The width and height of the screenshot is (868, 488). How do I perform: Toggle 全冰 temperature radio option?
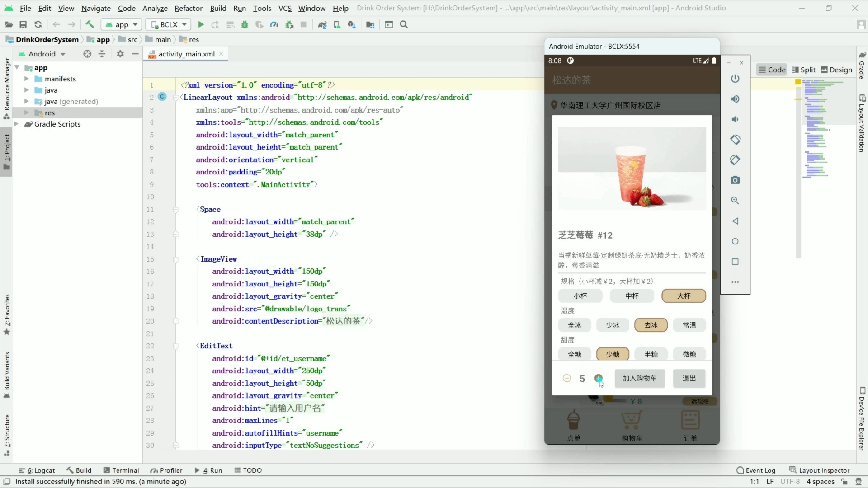click(574, 325)
